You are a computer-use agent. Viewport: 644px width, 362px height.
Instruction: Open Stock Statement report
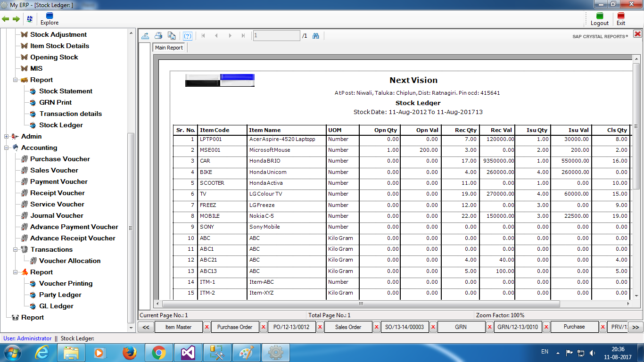(66, 91)
